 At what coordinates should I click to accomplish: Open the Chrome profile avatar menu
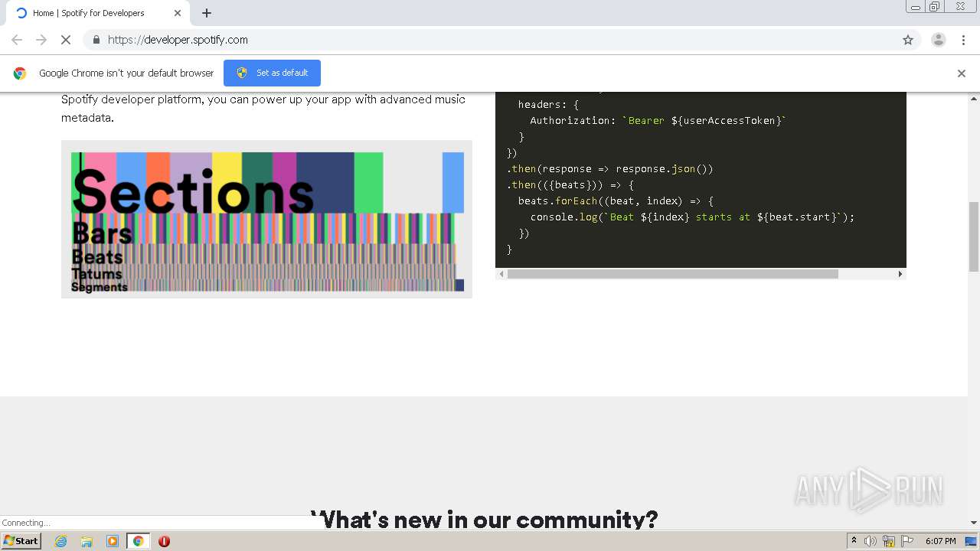click(939, 40)
